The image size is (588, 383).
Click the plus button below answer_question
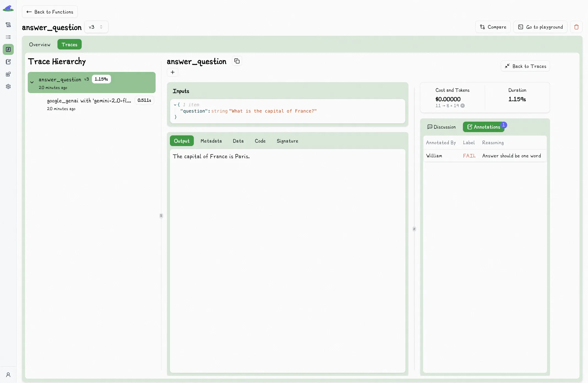172,72
